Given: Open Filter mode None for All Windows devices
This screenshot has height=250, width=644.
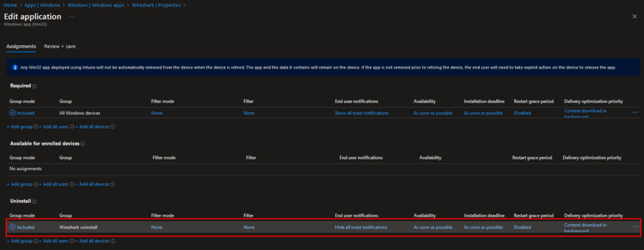Looking at the screenshot, I should (x=157, y=113).
